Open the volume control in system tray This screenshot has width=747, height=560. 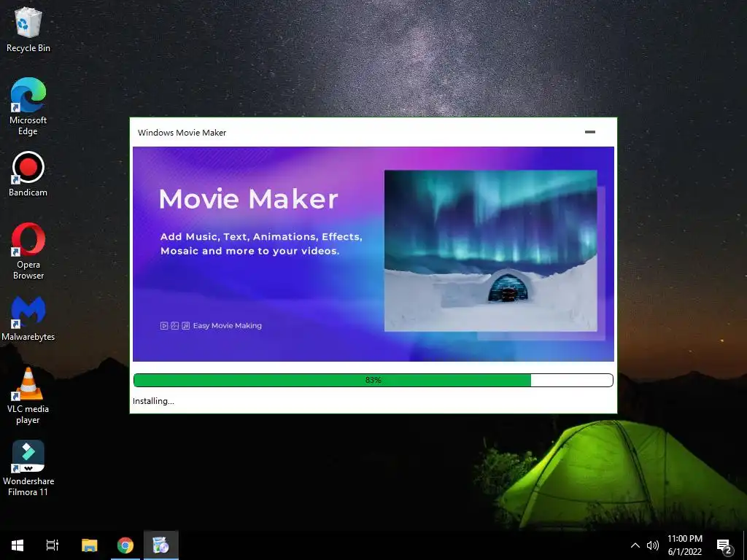pyautogui.click(x=653, y=545)
